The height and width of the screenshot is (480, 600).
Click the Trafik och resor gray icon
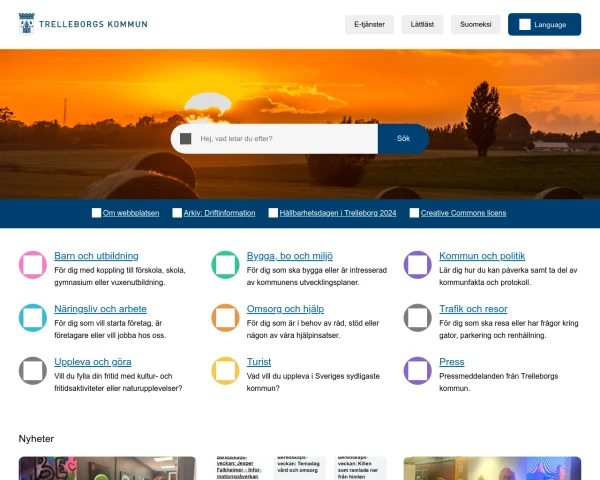coord(418,318)
